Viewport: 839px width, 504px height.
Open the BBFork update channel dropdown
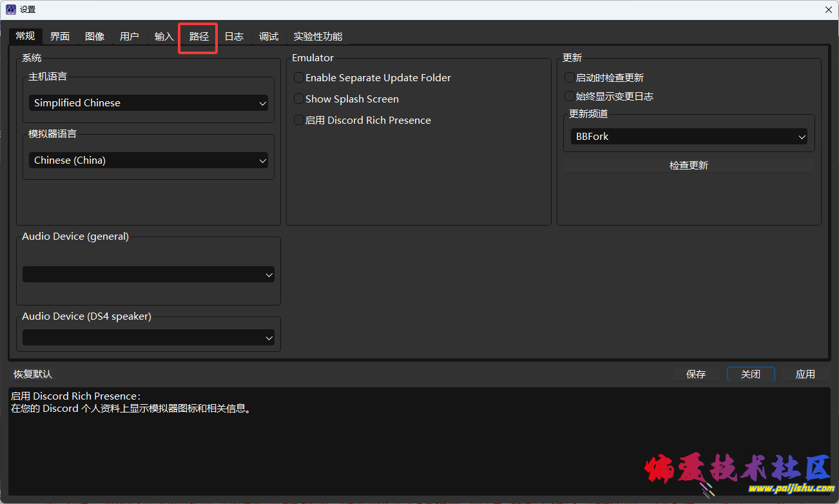tap(688, 137)
